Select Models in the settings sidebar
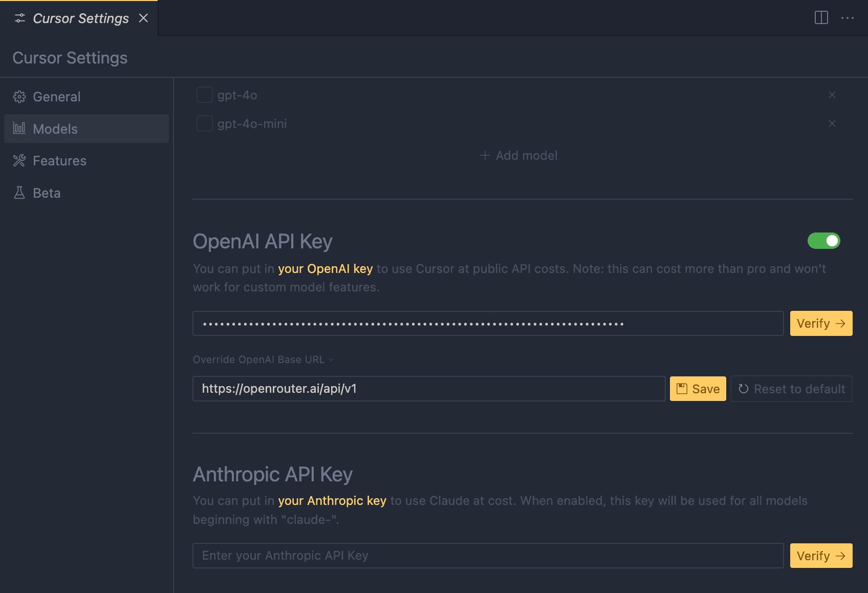The image size is (868, 593). click(55, 129)
